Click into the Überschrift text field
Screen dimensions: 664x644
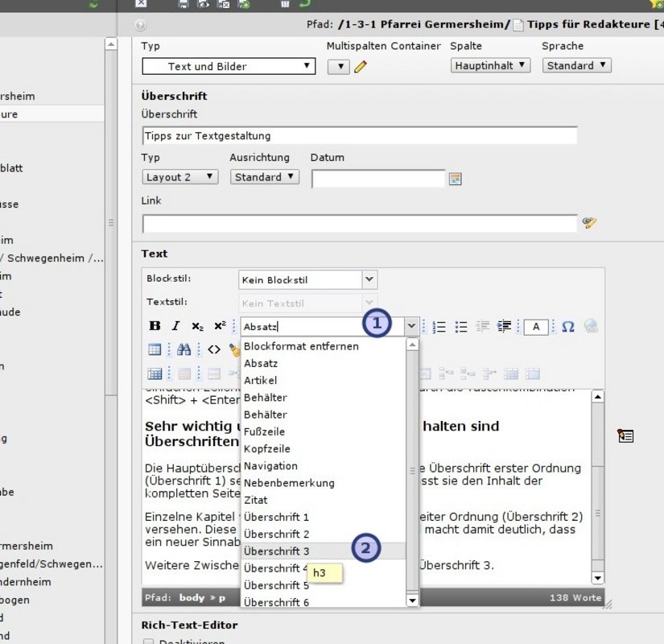tap(359, 135)
